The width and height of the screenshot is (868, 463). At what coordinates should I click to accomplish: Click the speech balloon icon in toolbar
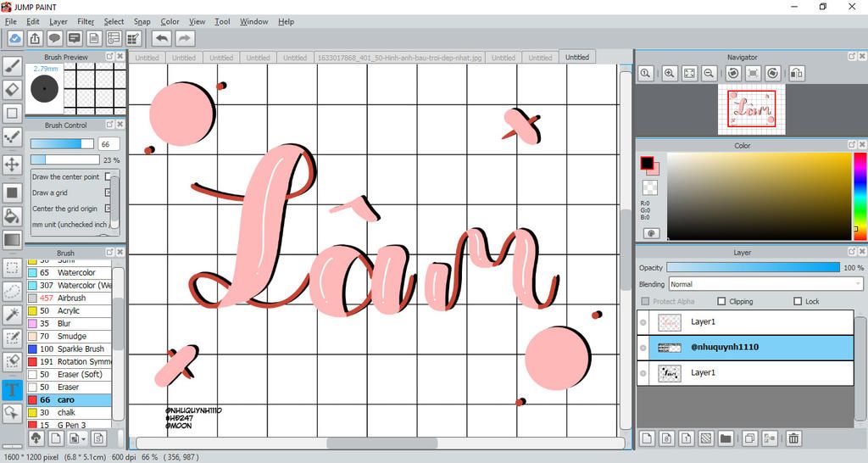point(54,38)
